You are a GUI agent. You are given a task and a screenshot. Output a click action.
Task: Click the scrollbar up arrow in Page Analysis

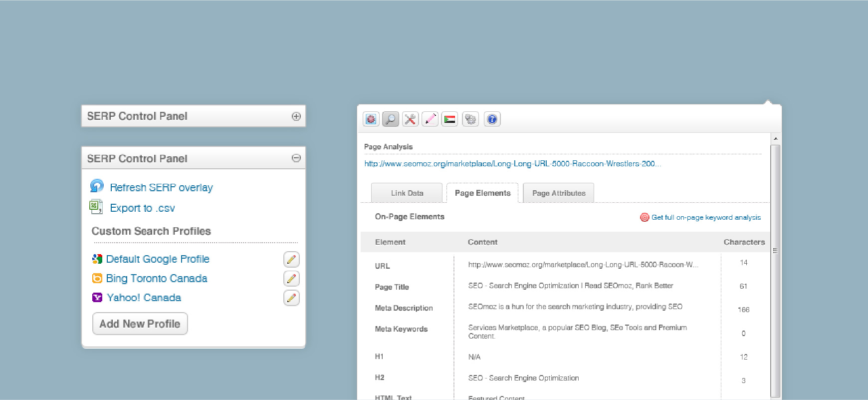pos(775,138)
